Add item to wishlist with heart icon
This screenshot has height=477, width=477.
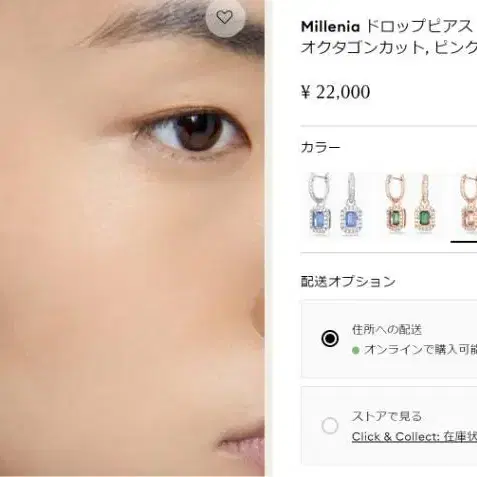click(225, 17)
